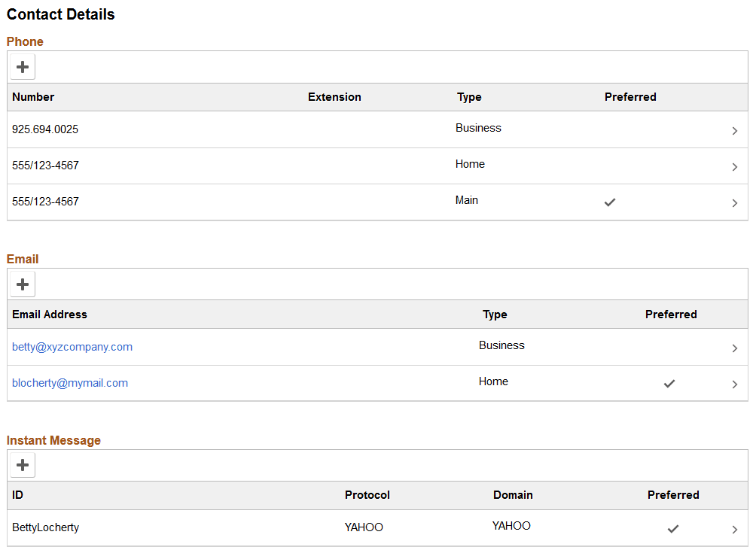The image size is (756, 553).
Task: Open details for the Home email entry
Action: pos(734,384)
